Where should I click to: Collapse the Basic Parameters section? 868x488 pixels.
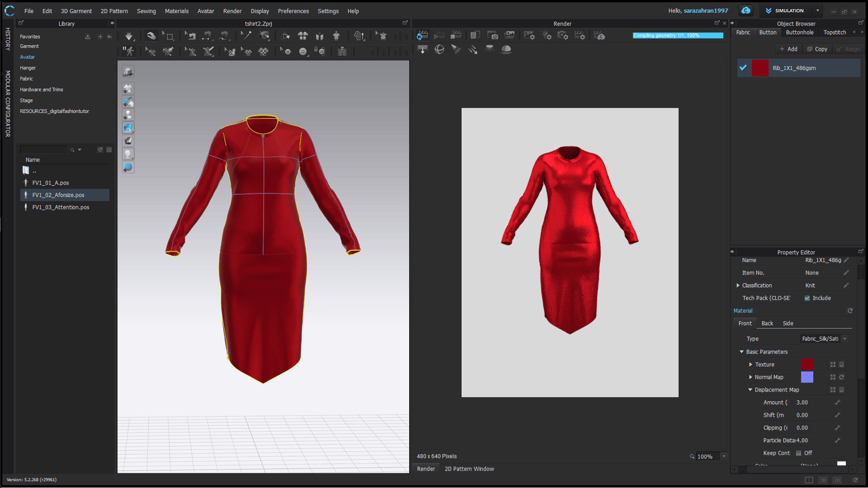(742, 352)
